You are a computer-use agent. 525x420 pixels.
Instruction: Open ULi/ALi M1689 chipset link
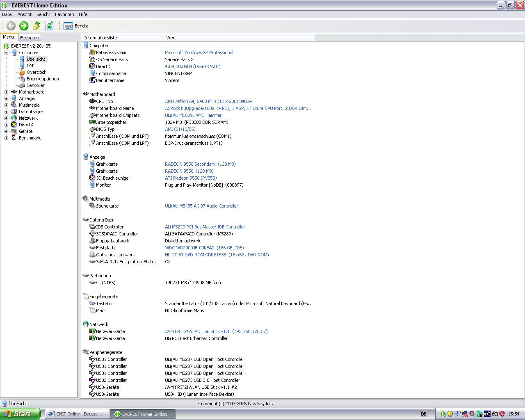193,115
